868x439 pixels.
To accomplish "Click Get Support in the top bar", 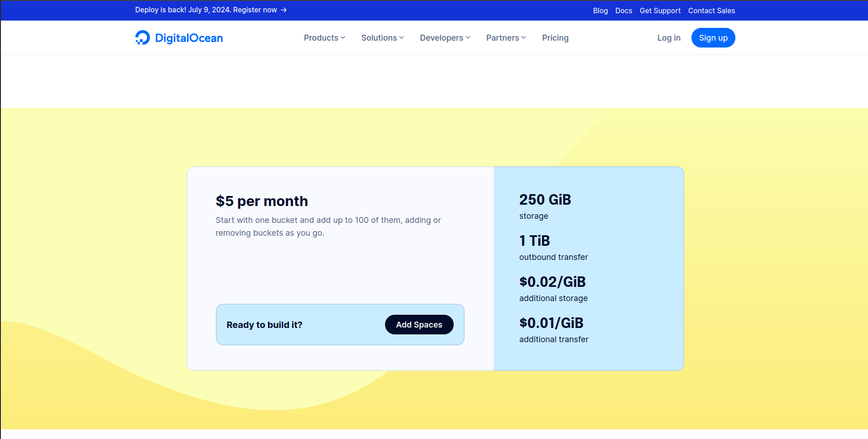I will coord(660,11).
